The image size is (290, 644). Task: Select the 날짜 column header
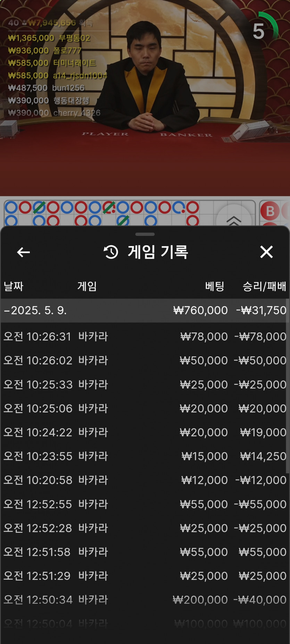click(x=14, y=286)
